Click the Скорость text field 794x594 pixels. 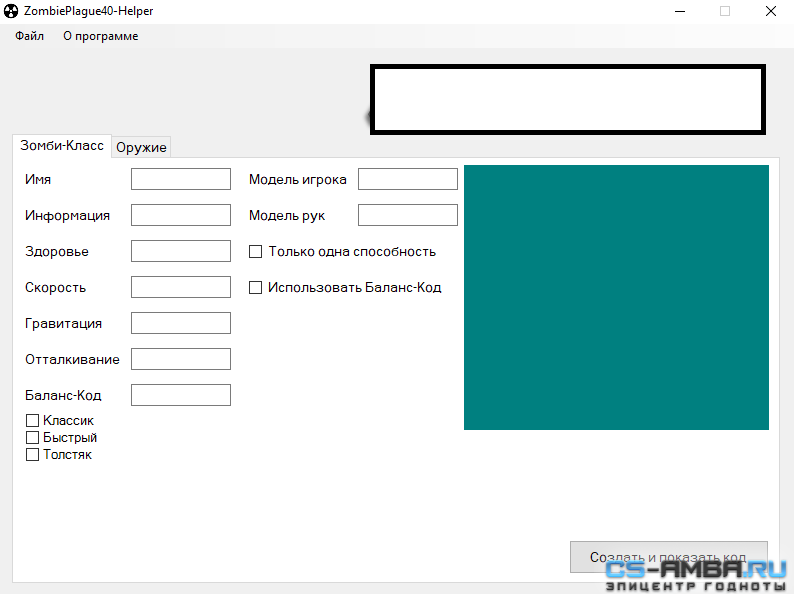coord(180,287)
